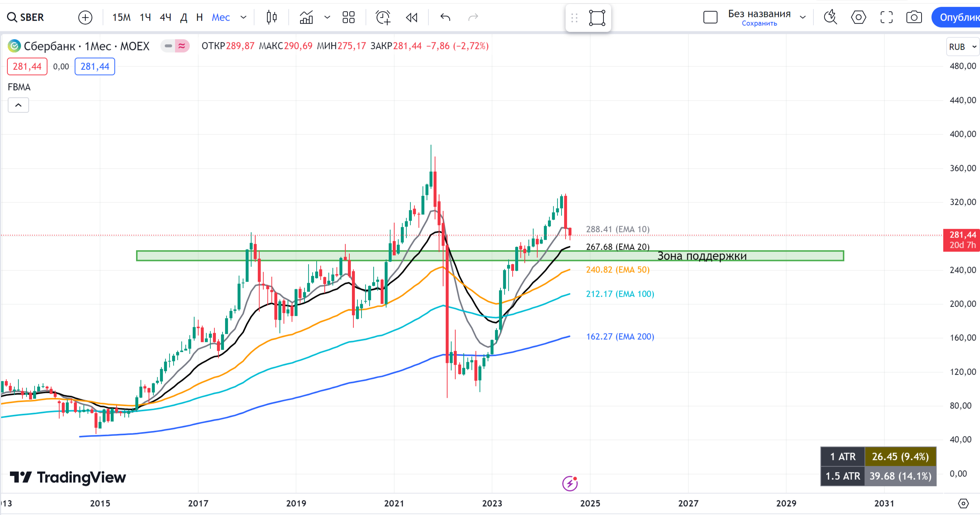This screenshot has width=980, height=515.
Task: Open the indicators menu icon
Action: pyautogui.click(x=306, y=18)
